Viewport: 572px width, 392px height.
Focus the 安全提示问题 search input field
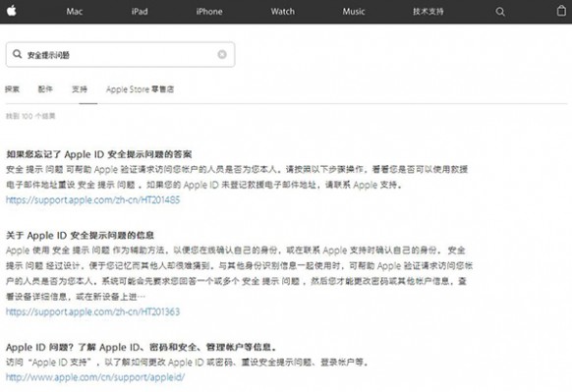click(120, 54)
